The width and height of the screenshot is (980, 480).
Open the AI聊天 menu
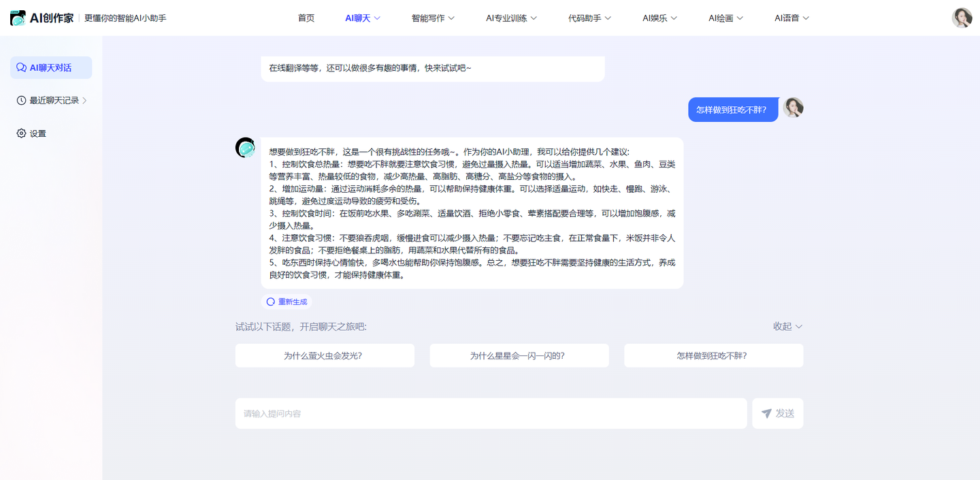363,18
